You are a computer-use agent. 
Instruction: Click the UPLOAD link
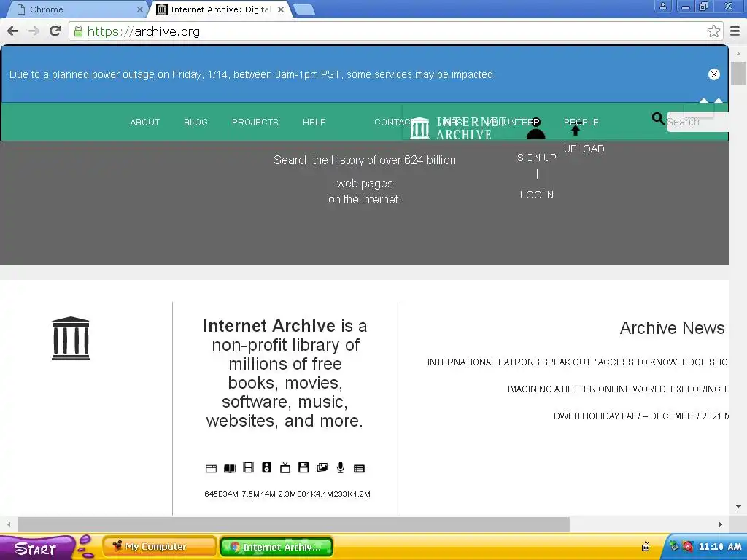pos(584,149)
